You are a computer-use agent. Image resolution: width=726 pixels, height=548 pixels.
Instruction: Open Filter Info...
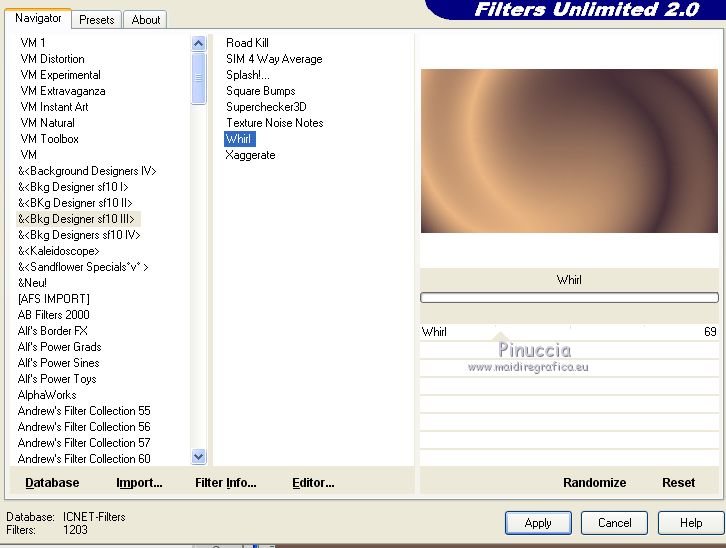tap(225, 483)
